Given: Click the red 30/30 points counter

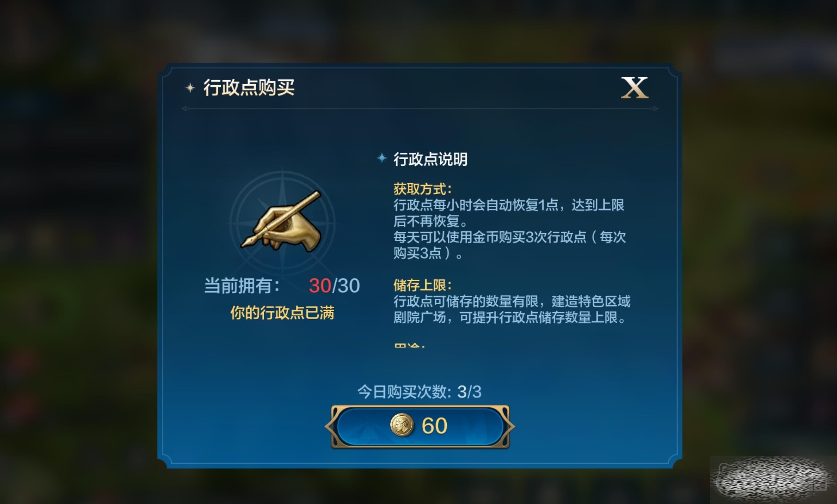Looking at the screenshot, I should coord(334,285).
